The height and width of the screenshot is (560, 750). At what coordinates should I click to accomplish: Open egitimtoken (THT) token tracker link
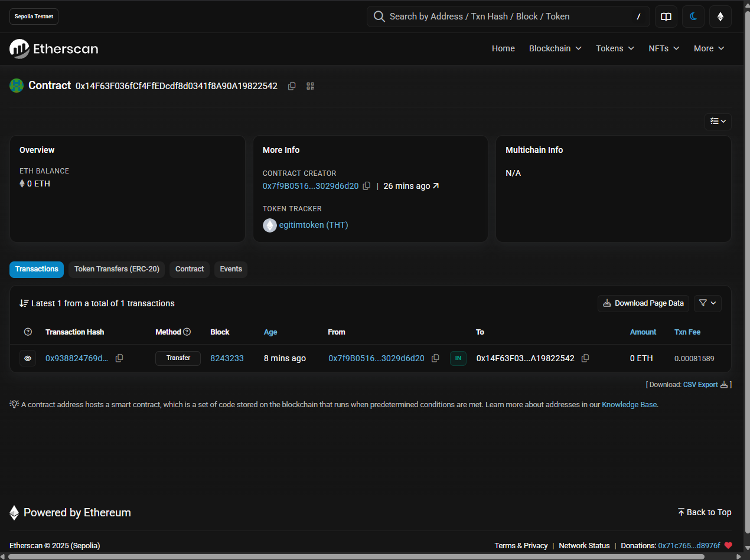click(314, 225)
